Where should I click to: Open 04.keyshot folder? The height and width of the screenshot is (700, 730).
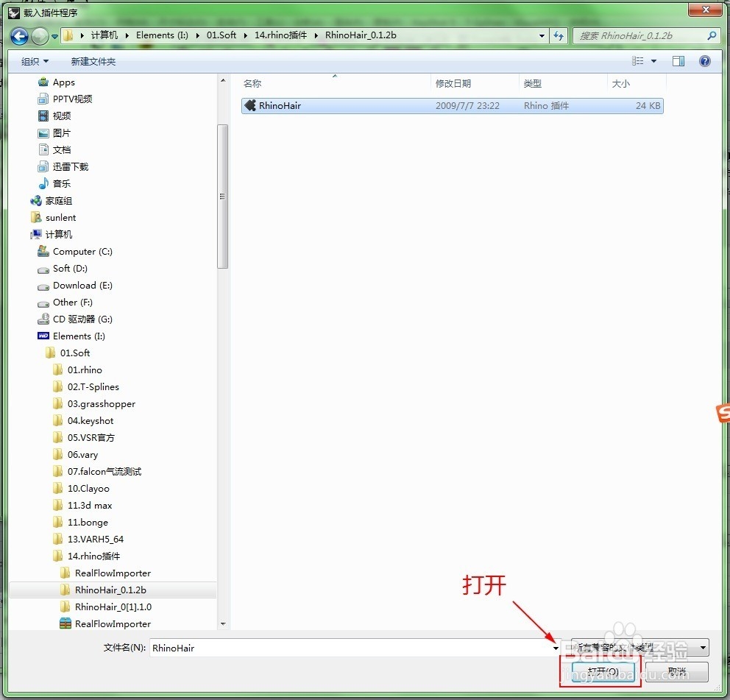(91, 420)
